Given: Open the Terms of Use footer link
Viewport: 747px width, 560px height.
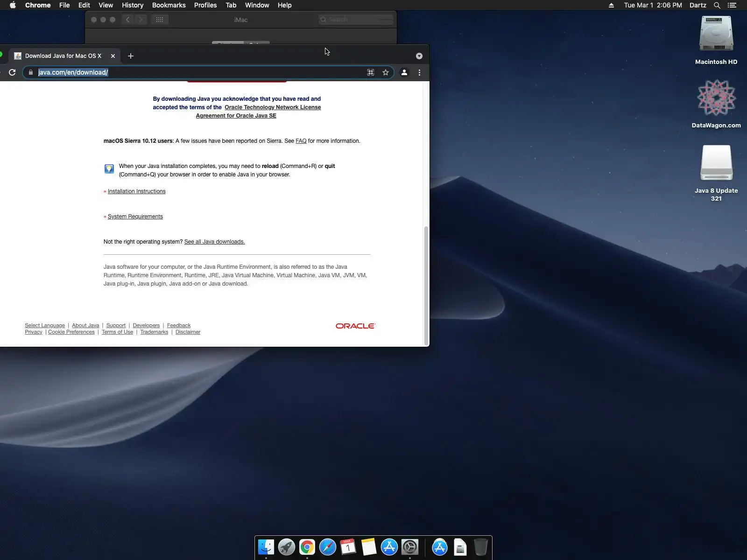Looking at the screenshot, I should tap(118, 332).
